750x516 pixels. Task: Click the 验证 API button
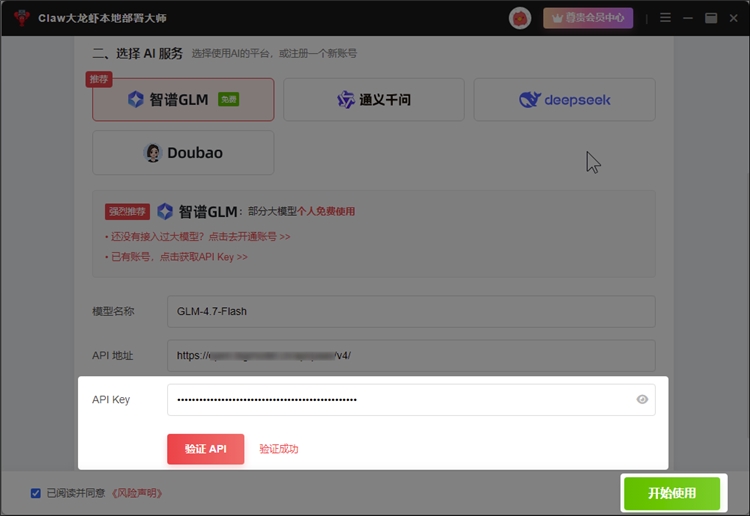pyautogui.click(x=206, y=449)
